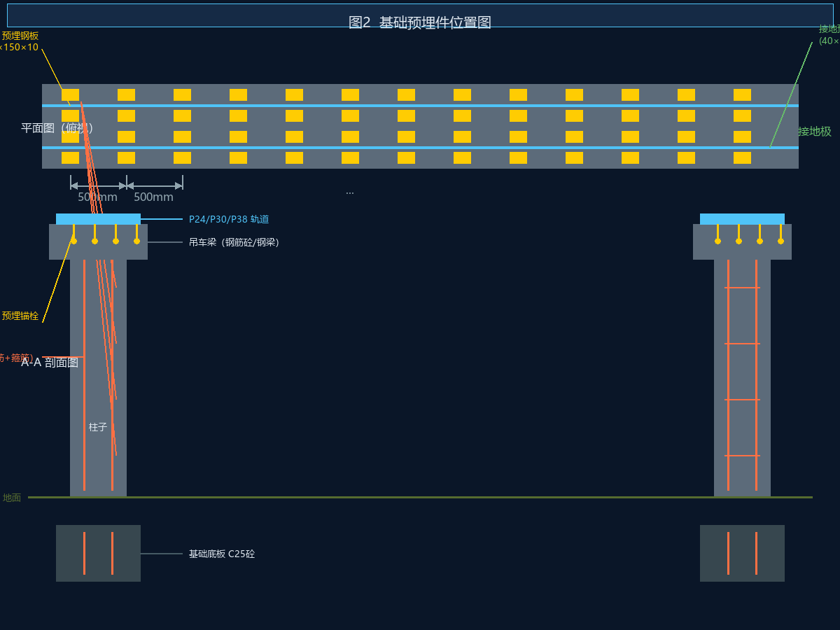Click the 地面 ground label

[12, 498]
